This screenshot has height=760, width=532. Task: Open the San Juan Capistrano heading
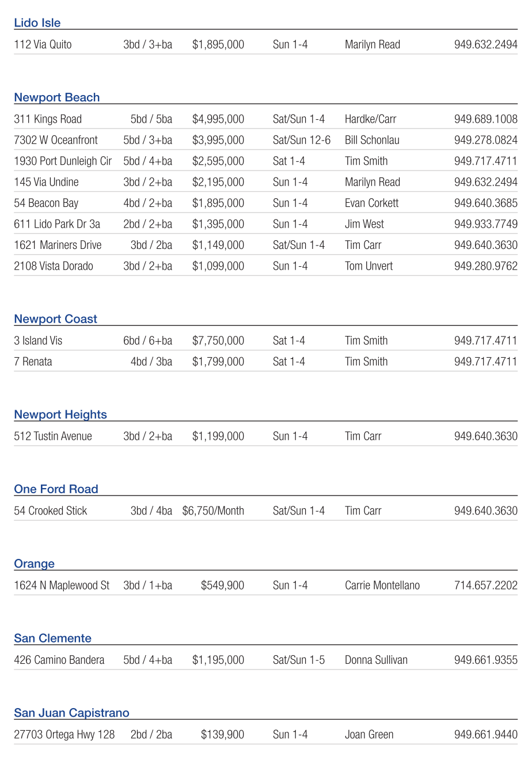click(x=71, y=713)
